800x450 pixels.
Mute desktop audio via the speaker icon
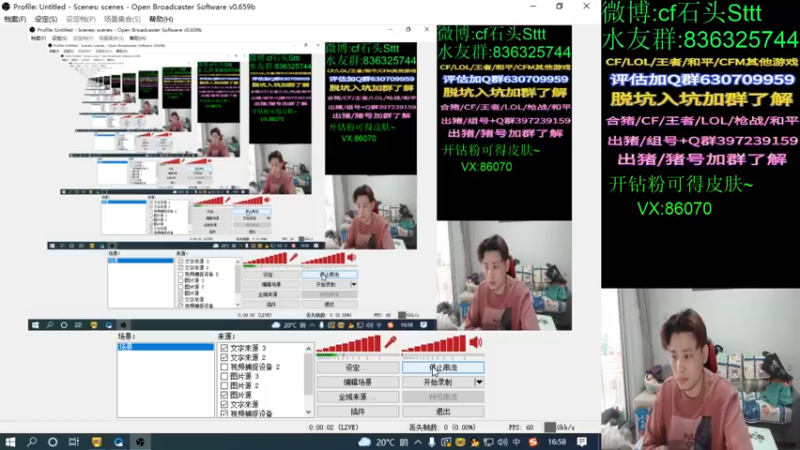[476, 342]
